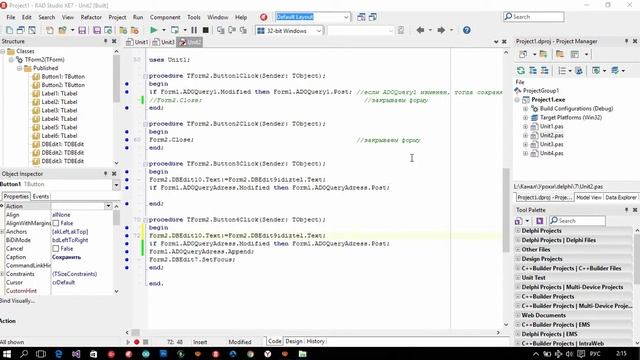Open the Refactor menu
The height and width of the screenshot is (360, 640).
91,17
